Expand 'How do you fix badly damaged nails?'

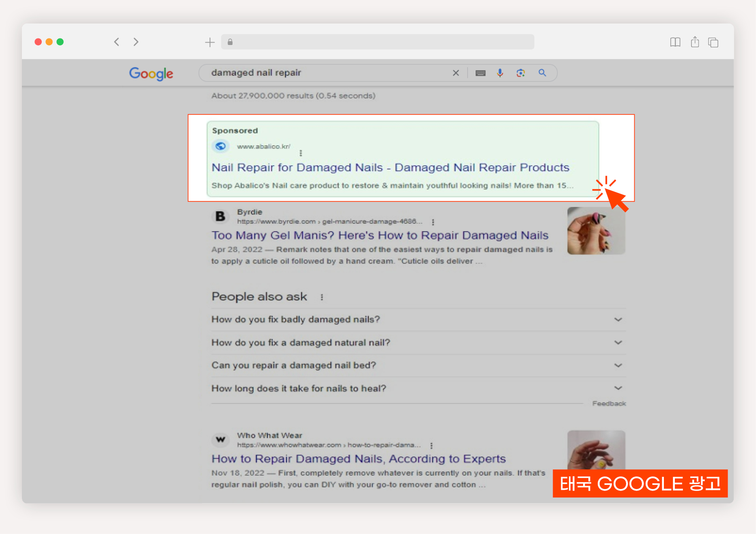tap(418, 320)
